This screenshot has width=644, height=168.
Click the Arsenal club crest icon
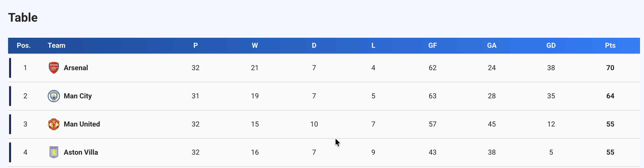[54, 68]
